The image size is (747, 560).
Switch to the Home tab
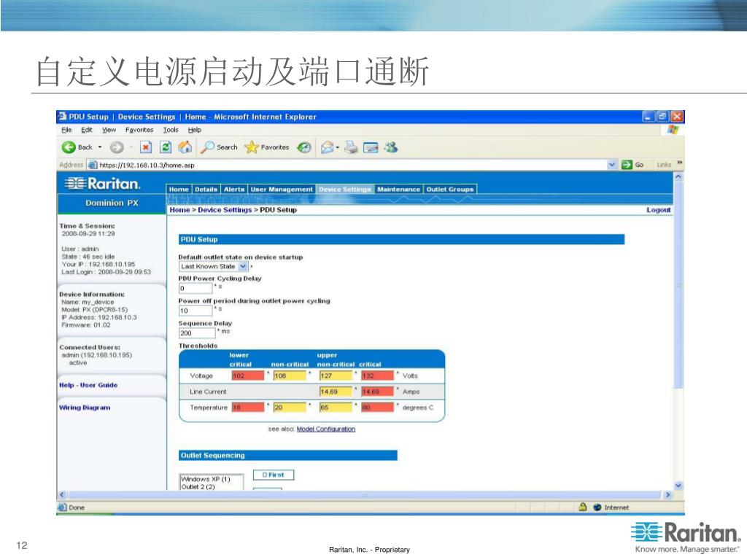[179, 189]
